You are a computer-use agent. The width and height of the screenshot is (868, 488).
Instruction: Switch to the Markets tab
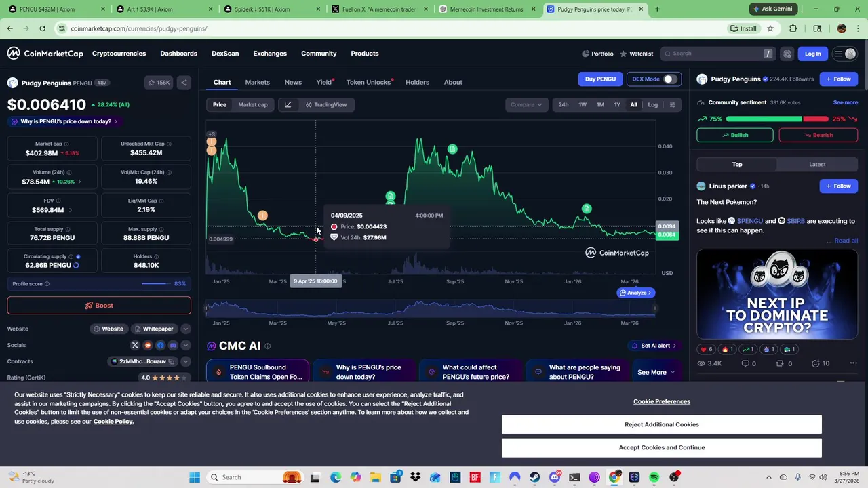[x=257, y=82]
